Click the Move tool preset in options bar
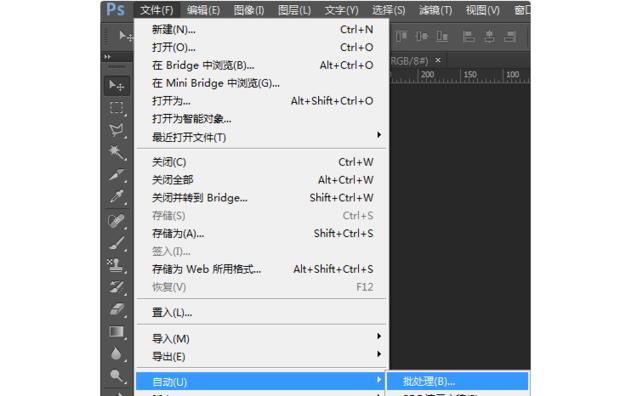Viewport: 620px width, 396px height. click(x=126, y=36)
